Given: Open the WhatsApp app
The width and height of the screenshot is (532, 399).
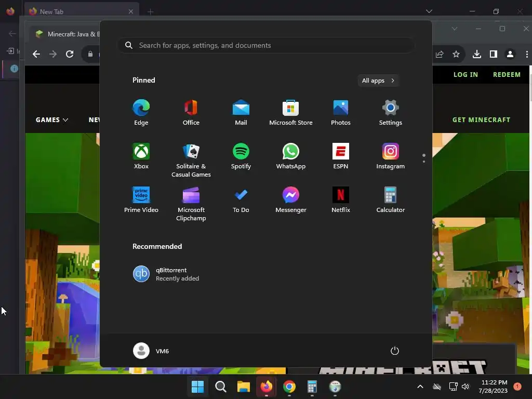Looking at the screenshot, I should (x=291, y=156).
